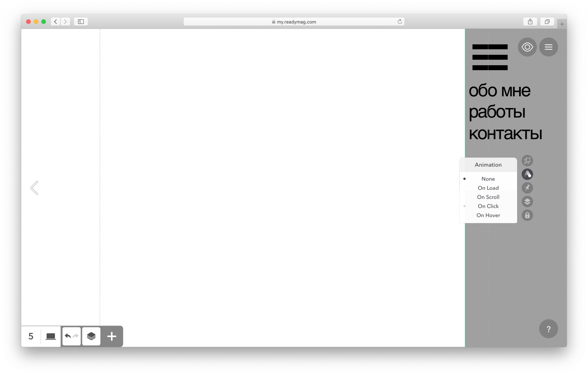Click the lock icon to lock element
Image resolution: width=588 pixels, height=375 pixels.
click(528, 215)
